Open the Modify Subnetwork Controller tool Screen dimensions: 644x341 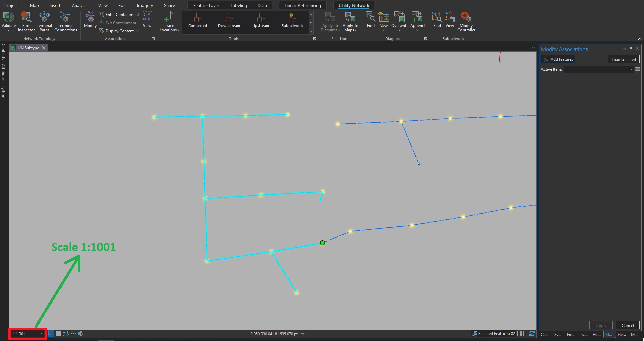(x=466, y=21)
